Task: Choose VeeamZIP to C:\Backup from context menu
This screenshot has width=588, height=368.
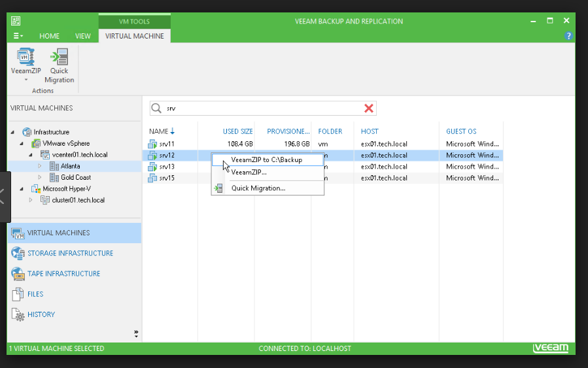Action: click(x=268, y=159)
